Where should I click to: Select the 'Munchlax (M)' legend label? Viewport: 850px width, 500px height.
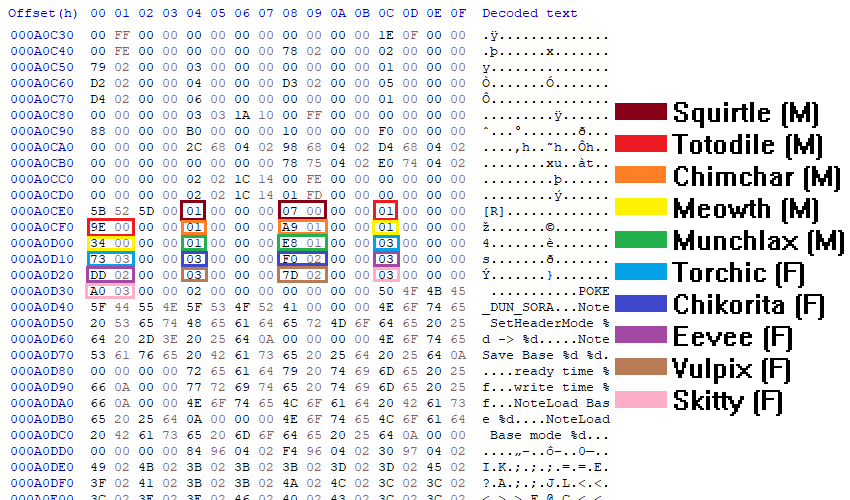[758, 241]
